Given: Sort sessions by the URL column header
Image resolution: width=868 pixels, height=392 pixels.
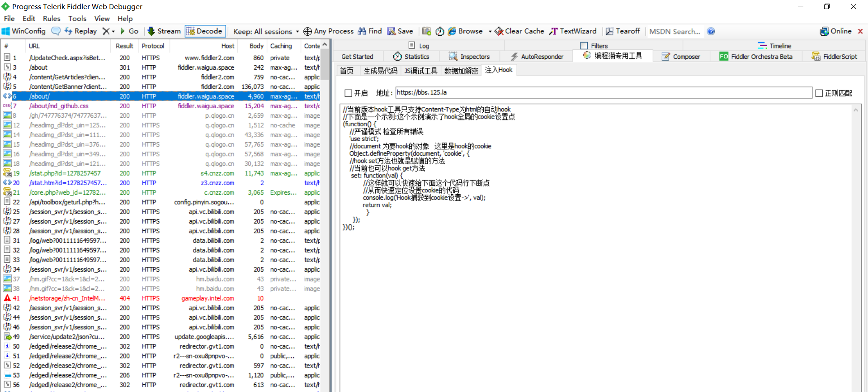Looking at the screenshot, I should point(67,46).
